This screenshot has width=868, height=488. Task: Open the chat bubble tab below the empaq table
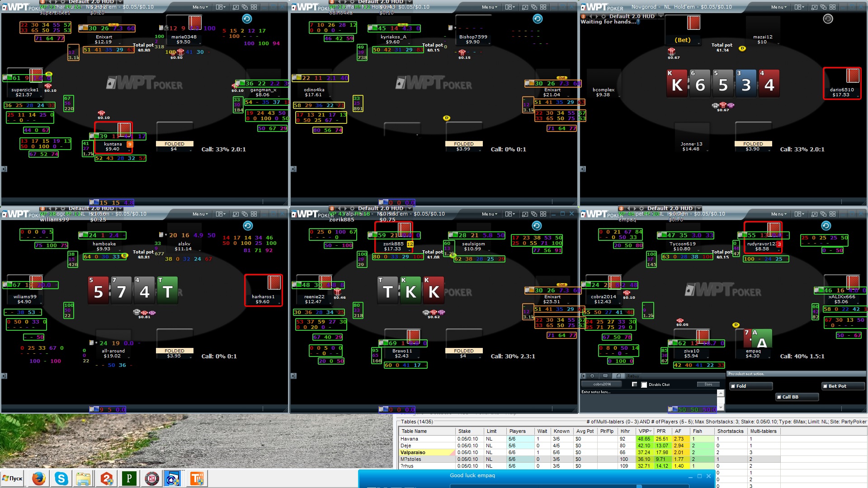pos(605,376)
